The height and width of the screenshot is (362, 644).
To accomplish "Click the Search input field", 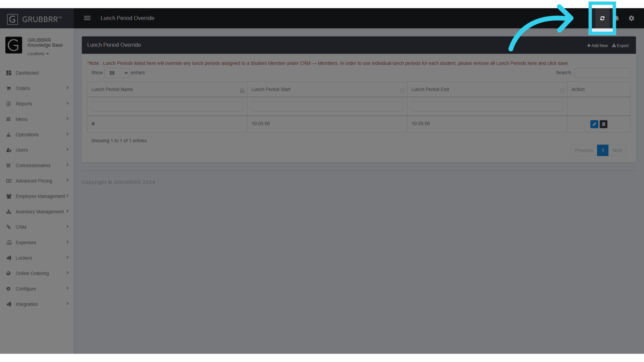I will tap(602, 73).
